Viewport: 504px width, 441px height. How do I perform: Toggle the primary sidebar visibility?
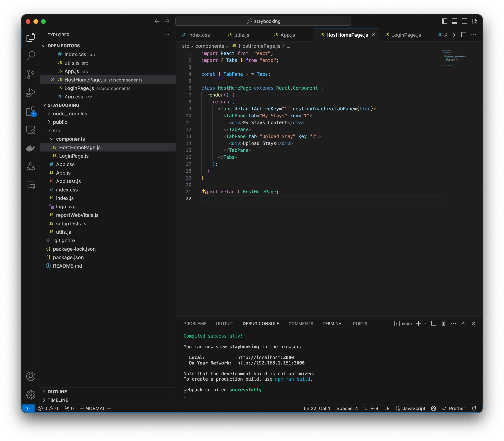tap(444, 21)
